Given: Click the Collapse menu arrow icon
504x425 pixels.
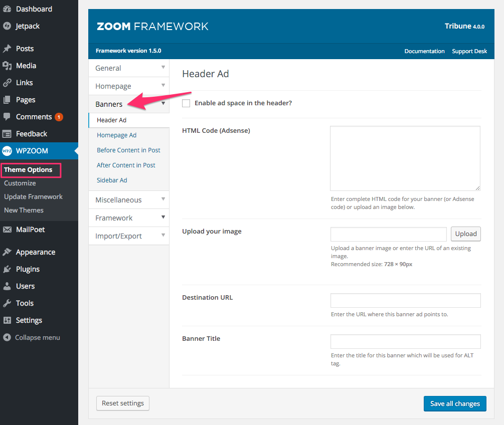Looking at the screenshot, I should click(x=7, y=337).
